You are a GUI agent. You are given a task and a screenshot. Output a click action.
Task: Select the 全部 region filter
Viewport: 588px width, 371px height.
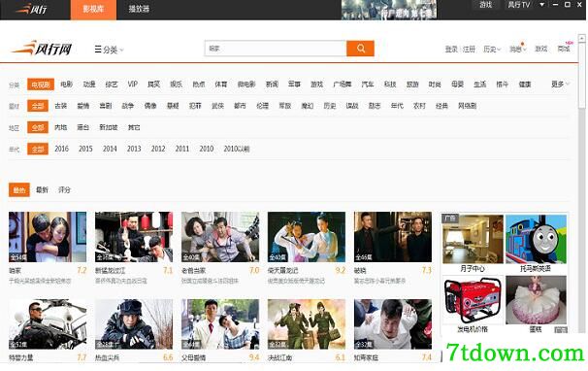(38, 127)
